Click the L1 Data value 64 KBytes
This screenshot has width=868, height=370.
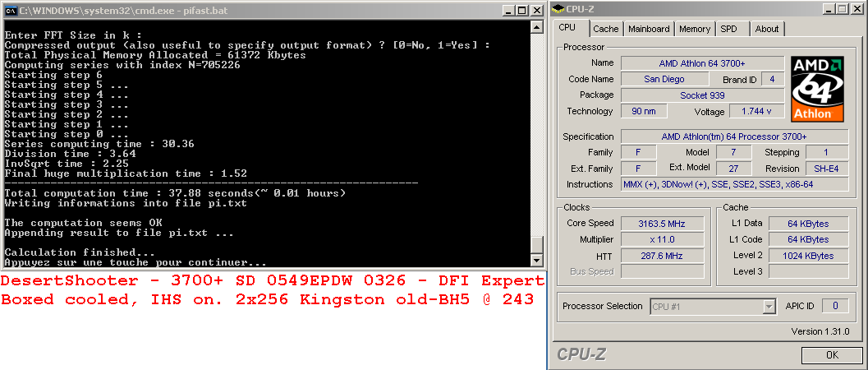(x=808, y=224)
